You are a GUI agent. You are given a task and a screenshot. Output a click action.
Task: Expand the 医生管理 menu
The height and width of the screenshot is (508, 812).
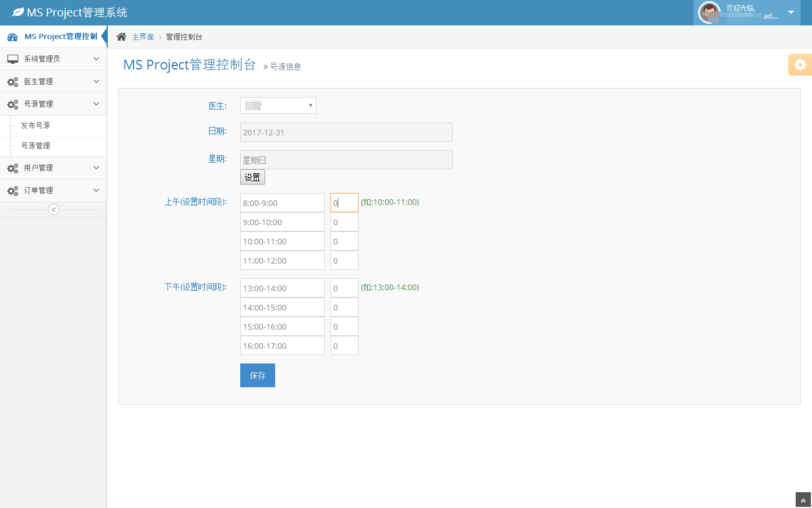click(53, 82)
